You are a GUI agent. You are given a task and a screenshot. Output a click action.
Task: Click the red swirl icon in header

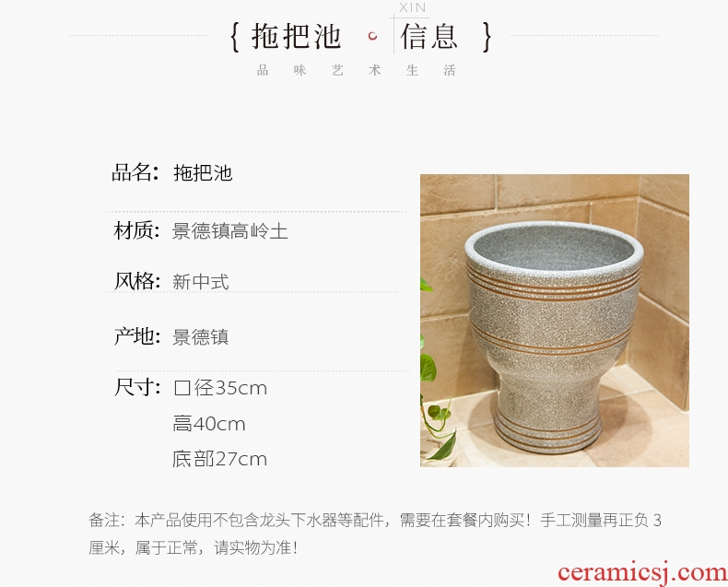point(372,36)
